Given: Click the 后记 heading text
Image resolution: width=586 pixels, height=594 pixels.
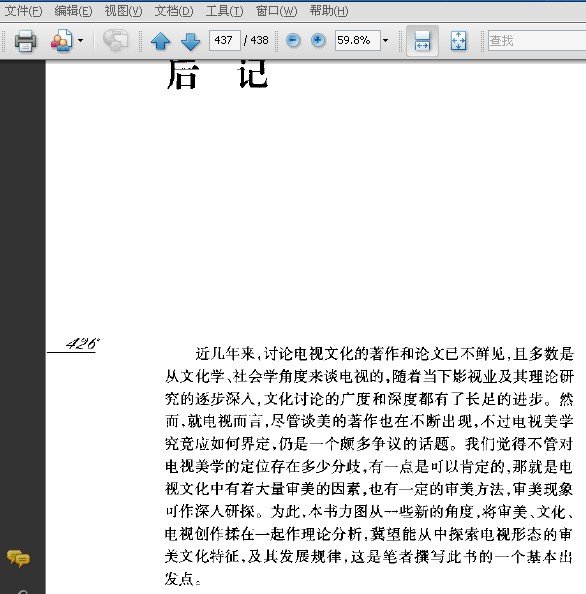Looking at the screenshot, I should click(217, 75).
